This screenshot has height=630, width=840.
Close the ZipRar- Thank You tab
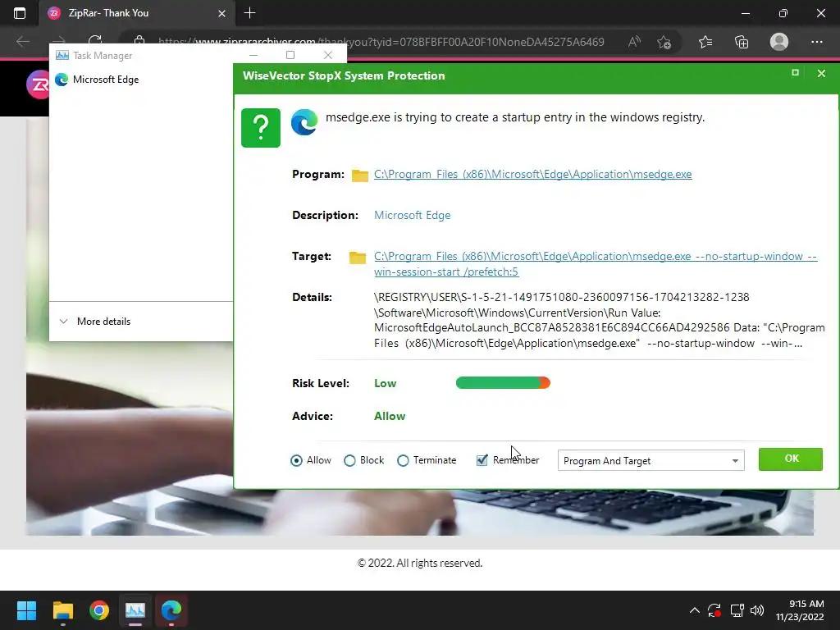pos(221,13)
